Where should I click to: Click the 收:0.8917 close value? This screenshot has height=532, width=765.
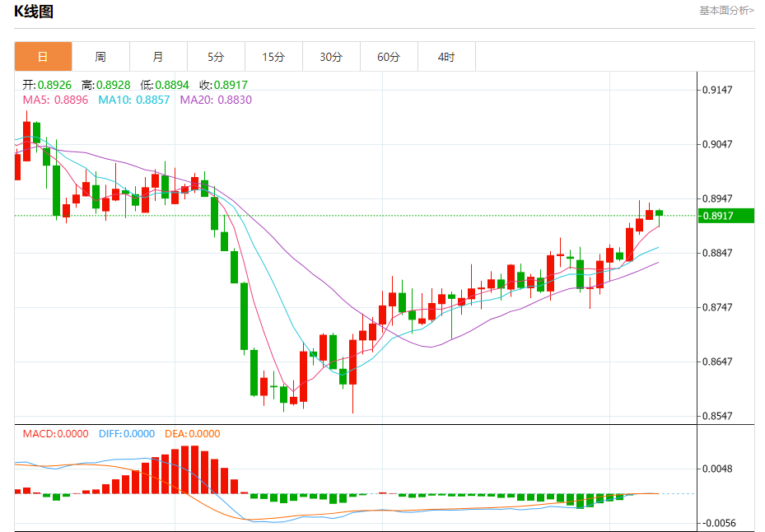point(223,85)
